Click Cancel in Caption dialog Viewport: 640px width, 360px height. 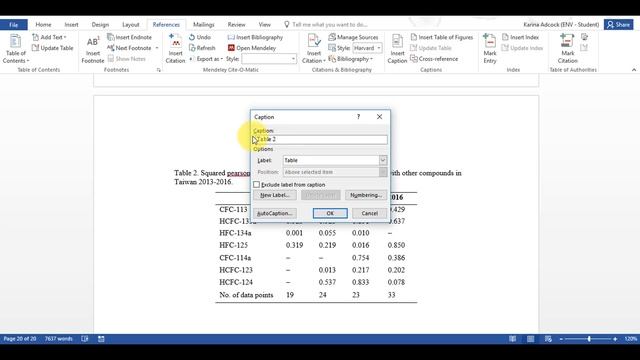369,213
